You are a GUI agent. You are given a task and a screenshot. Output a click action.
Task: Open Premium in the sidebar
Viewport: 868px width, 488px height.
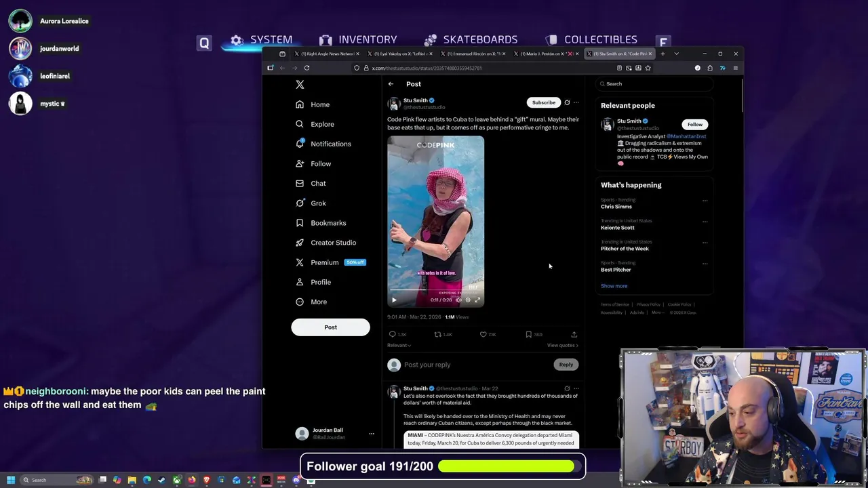(330, 262)
